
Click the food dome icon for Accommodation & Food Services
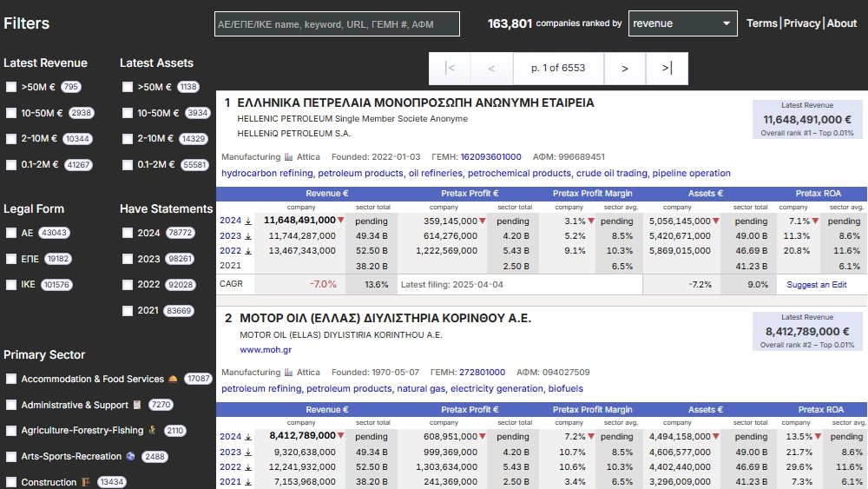[x=174, y=380]
